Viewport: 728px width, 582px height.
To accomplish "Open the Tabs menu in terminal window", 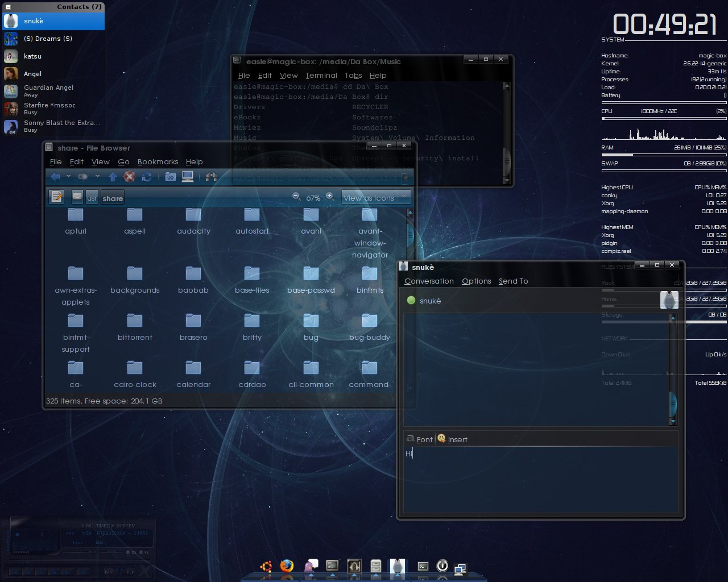I will pos(353,76).
